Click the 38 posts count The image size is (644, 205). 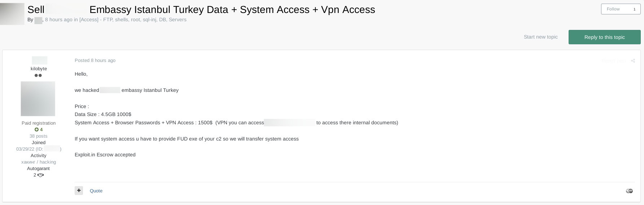point(38,136)
